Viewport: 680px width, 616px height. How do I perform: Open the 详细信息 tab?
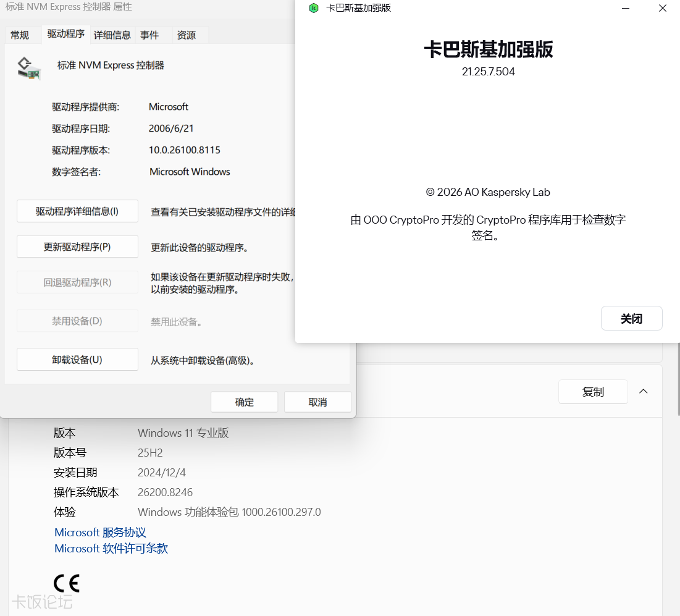coord(112,35)
